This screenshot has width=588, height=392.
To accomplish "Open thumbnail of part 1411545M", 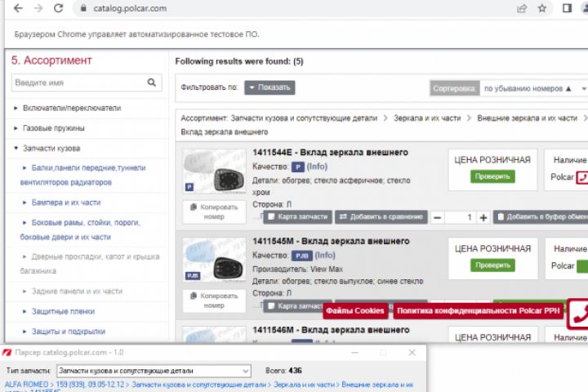I will click(x=214, y=260).
